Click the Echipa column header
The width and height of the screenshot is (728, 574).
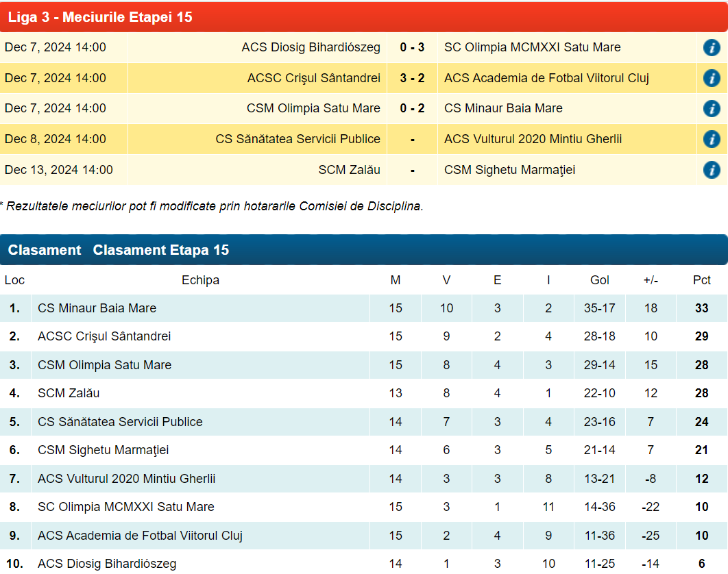pos(200,280)
